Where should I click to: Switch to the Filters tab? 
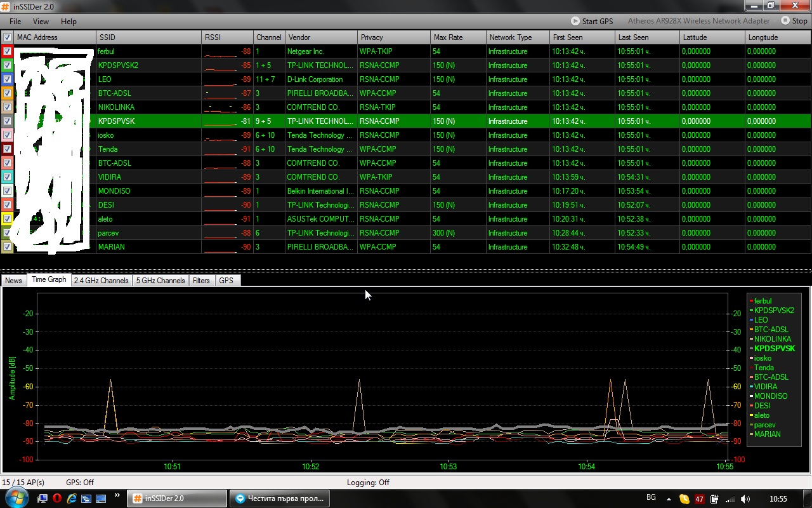tap(201, 280)
